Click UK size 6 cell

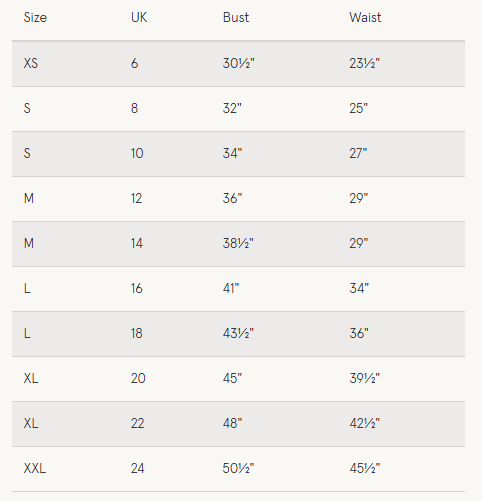click(134, 63)
